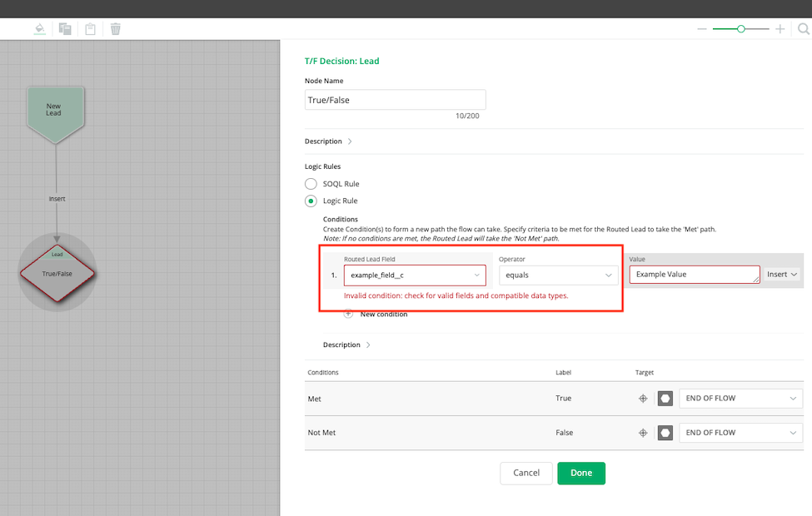
Task: Select the fill color bucket tool
Action: click(40, 29)
